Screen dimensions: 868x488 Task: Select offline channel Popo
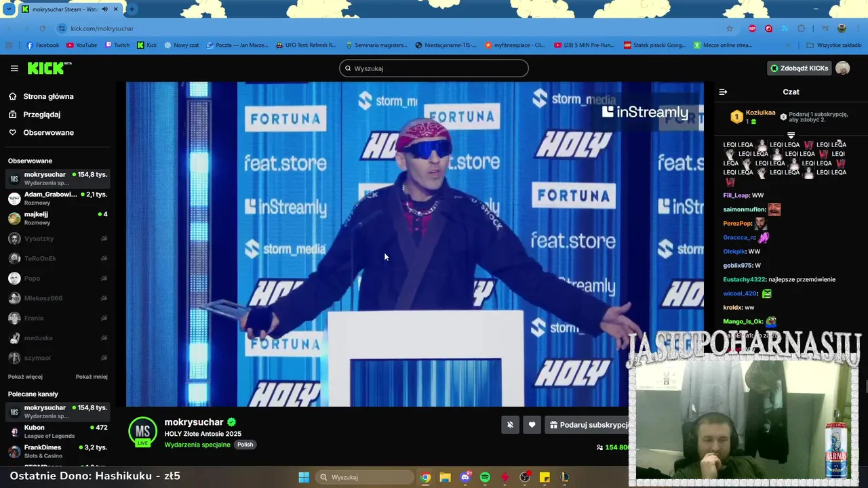(58, 279)
